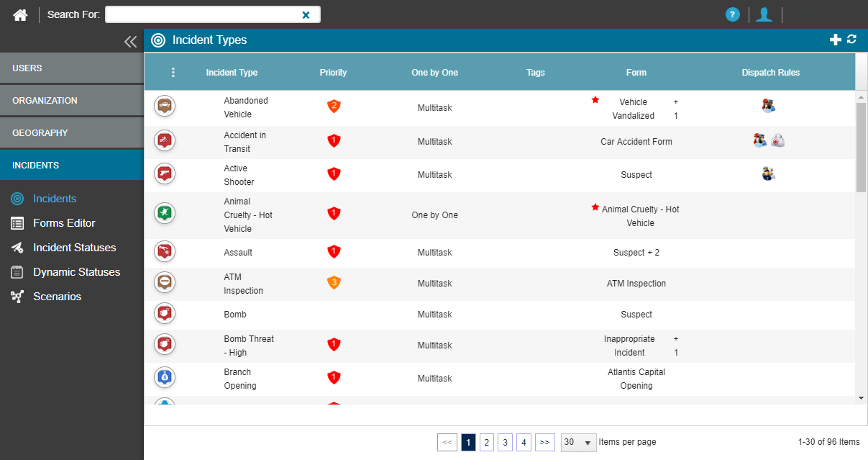This screenshot has height=460, width=868.
Task: Click the second dispatch rule icon for Accident in Transit
Action: [x=777, y=140]
